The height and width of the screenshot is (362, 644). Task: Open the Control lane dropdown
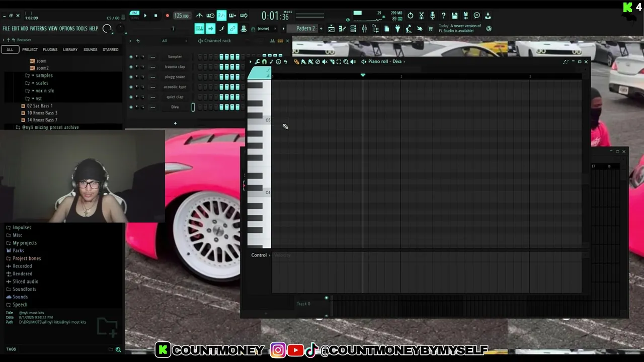(261, 255)
